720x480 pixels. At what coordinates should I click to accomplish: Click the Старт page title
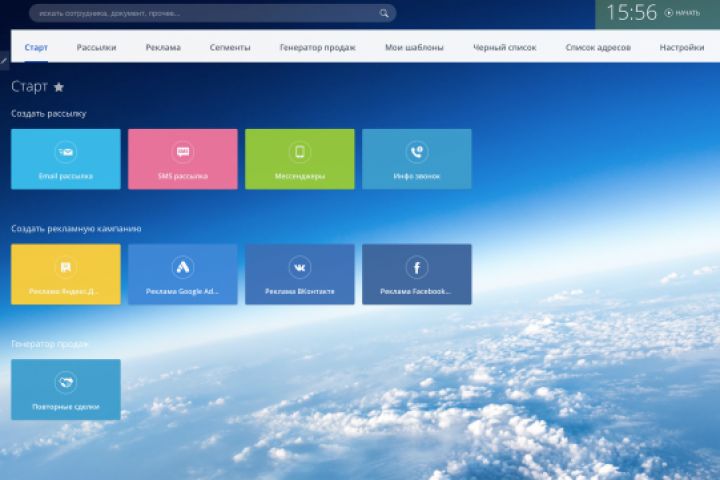coord(29,86)
